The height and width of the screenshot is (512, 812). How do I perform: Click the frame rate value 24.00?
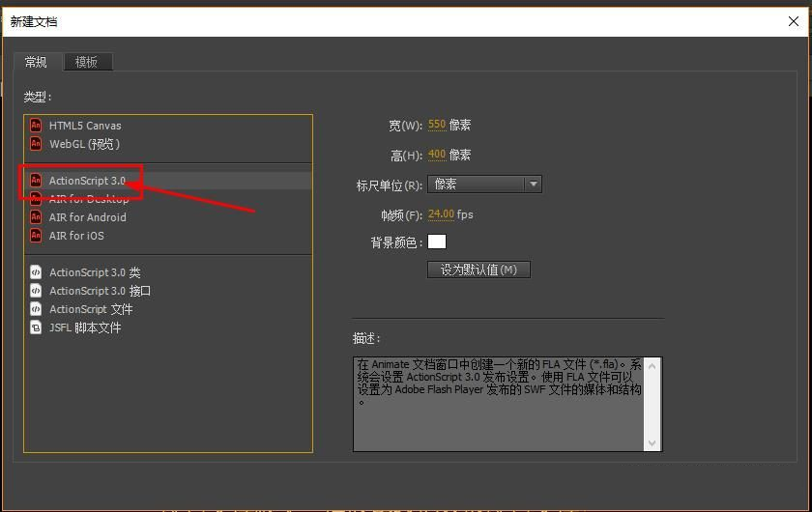click(441, 213)
